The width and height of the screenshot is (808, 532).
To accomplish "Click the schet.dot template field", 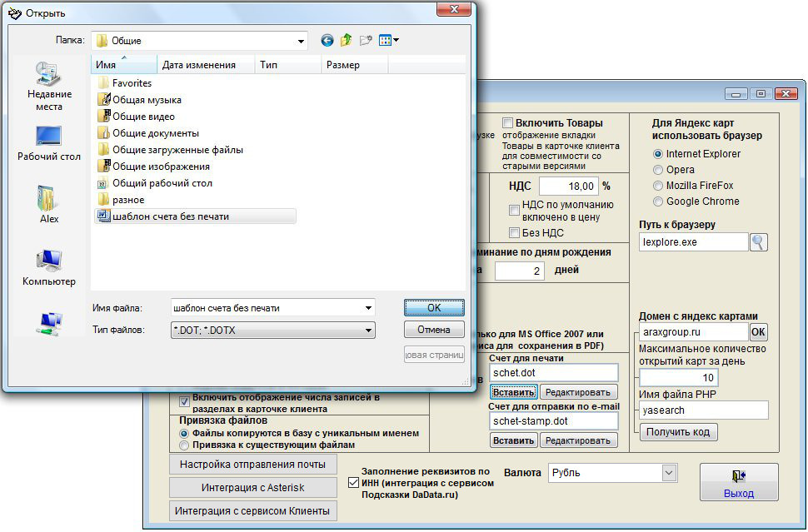I will (553, 373).
